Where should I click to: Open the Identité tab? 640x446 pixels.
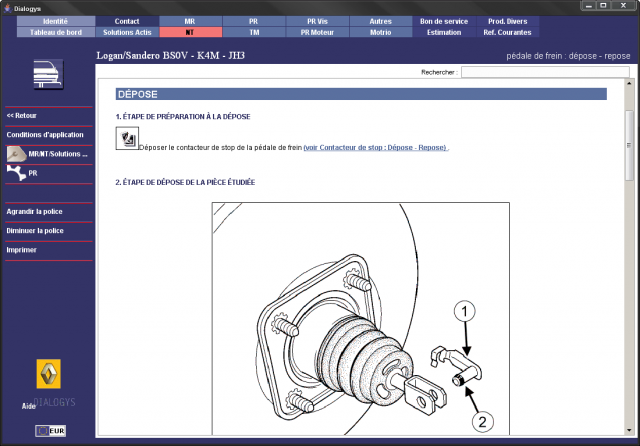55,21
